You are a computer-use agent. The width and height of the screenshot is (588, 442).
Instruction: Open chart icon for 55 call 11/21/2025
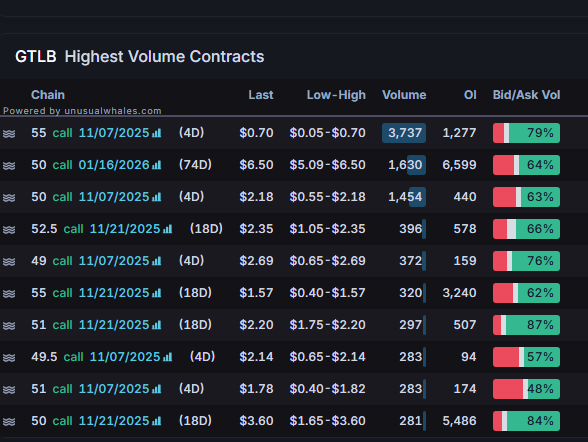156,293
